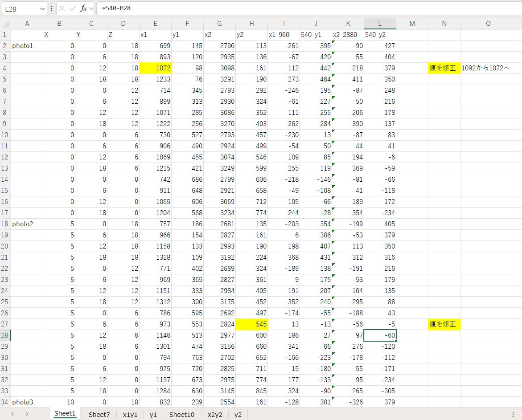Screen dimensions: 522x420
Task: Select row header 28
Action: point(5,335)
